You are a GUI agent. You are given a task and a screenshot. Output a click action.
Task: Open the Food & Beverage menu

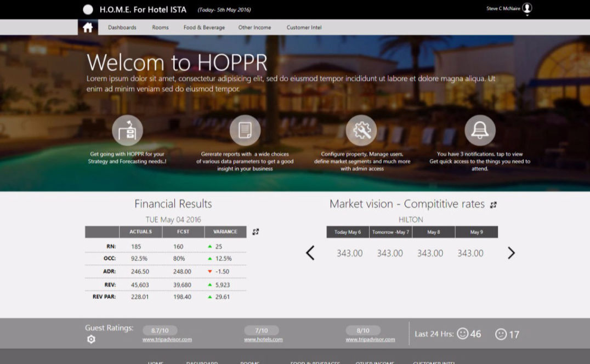click(204, 27)
